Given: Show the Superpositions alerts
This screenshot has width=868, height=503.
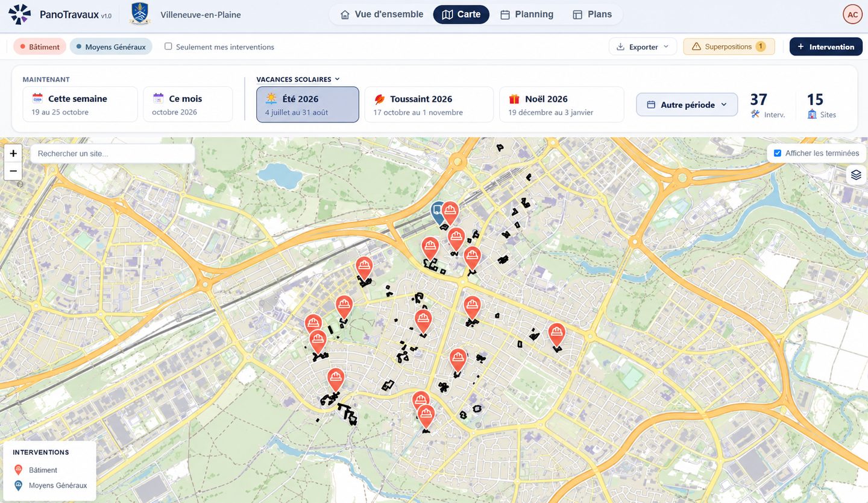Looking at the screenshot, I should point(729,46).
